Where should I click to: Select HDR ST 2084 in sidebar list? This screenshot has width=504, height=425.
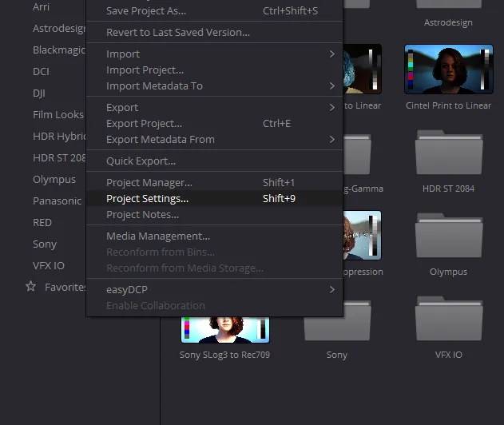59,158
